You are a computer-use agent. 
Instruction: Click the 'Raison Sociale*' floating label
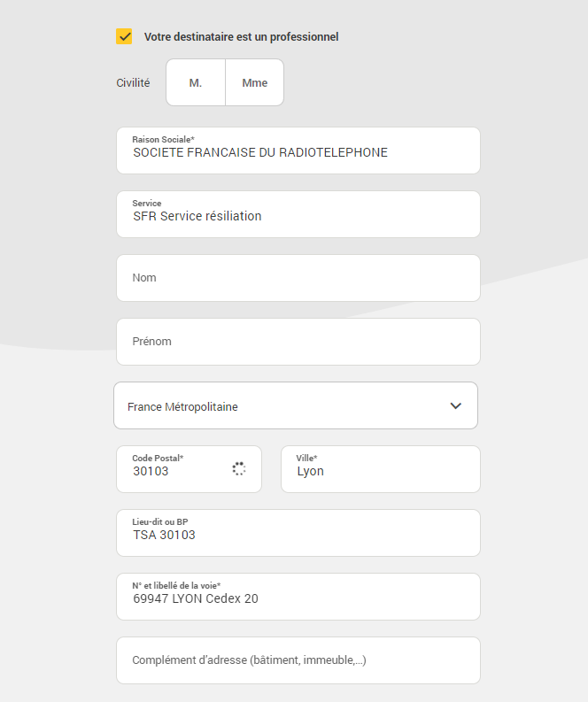pyautogui.click(x=163, y=140)
